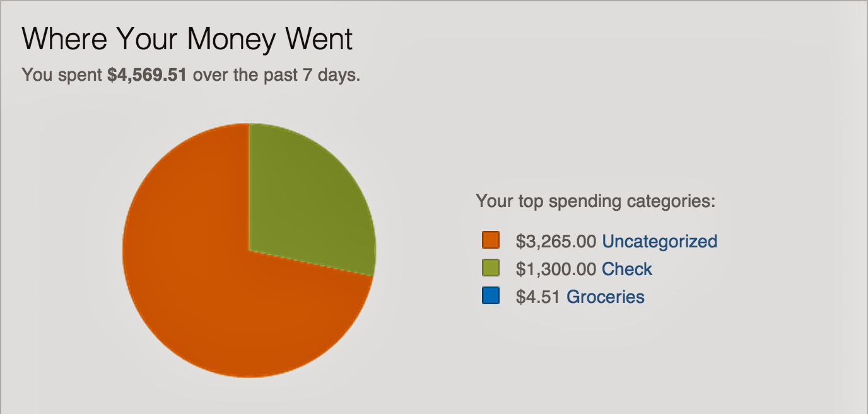This screenshot has height=414, width=868.
Task: Click the green Check legend swatch
Action: coord(491,268)
